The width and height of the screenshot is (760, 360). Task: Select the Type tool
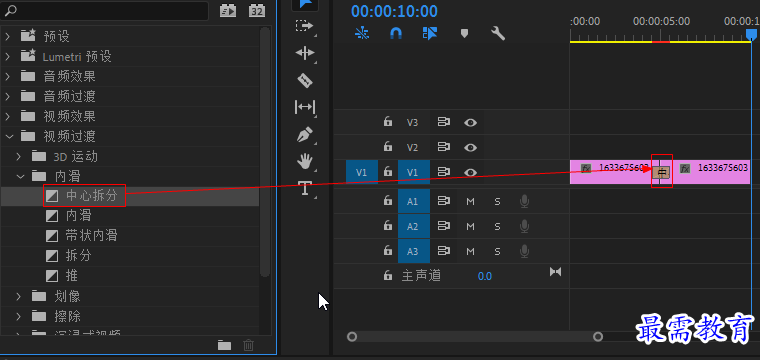point(305,188)
